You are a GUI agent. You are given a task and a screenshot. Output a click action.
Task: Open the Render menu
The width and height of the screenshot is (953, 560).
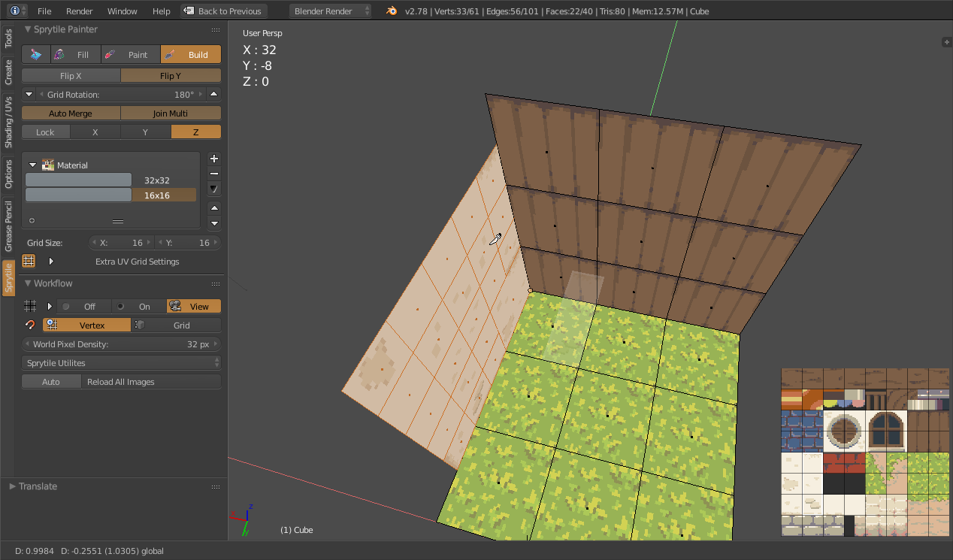pyautogui.click(x=80, y=11)
